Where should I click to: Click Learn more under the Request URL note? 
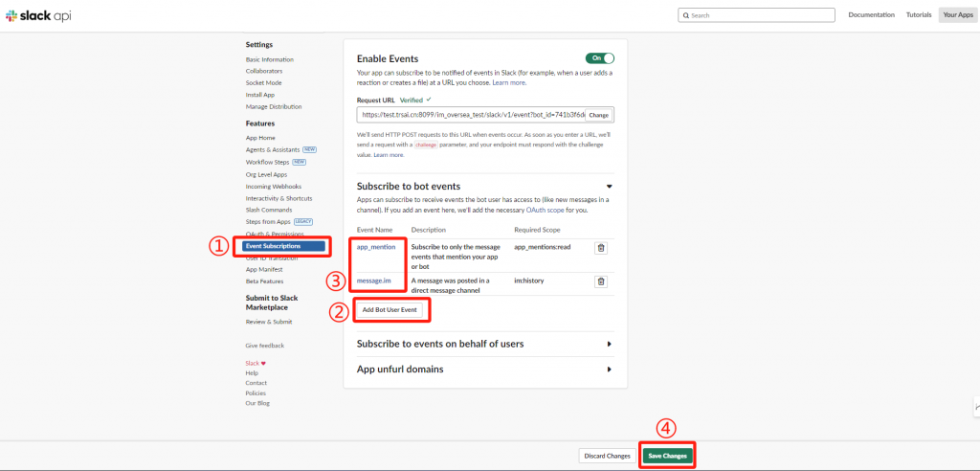click(389, 154)
